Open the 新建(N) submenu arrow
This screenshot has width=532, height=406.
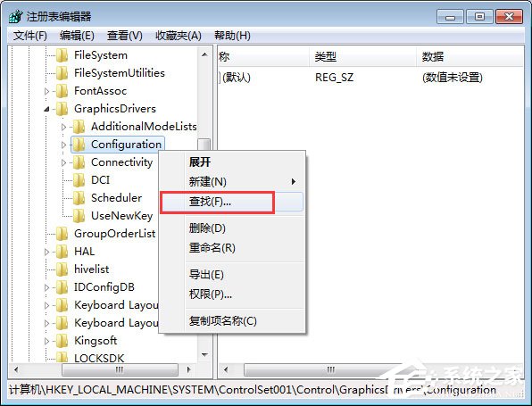[x=294, y=182]
